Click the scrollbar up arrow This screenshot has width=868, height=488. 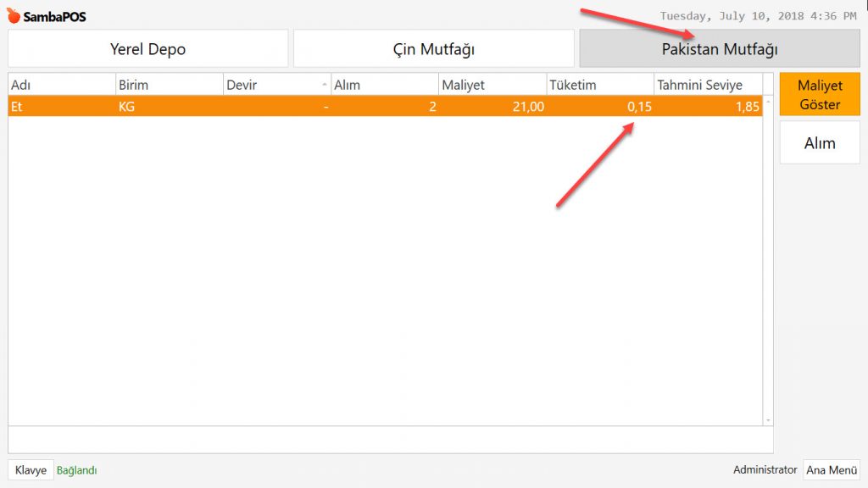click(x=768, y=101)
